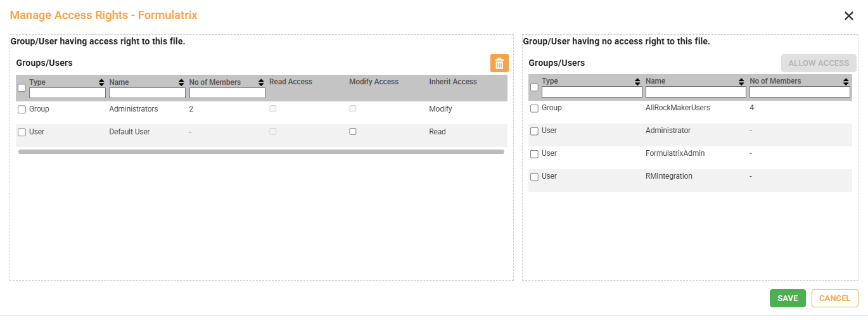Click the left table horizontal scrollbar

(x=261, y=152)
